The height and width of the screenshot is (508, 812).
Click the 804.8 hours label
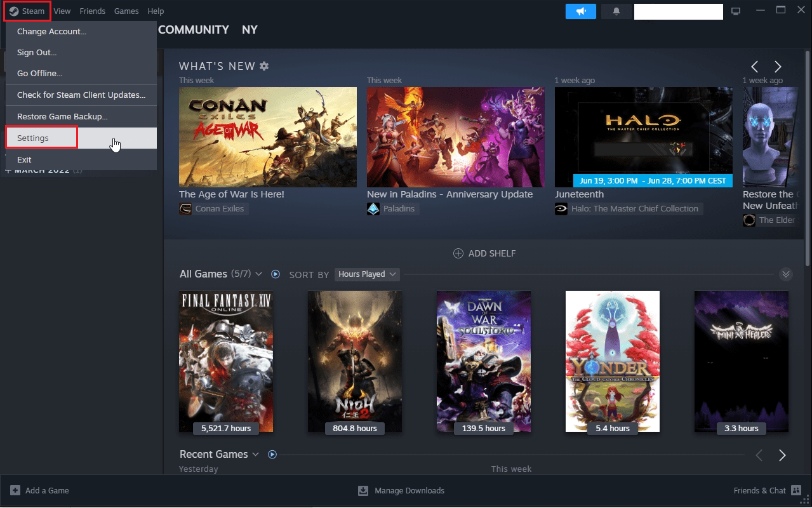tap(355, 429)
